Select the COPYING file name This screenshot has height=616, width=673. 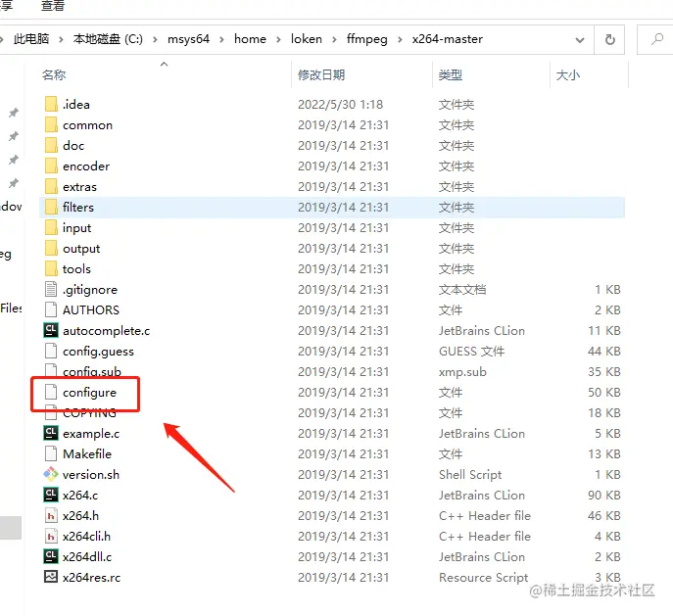tap(89, 413)
